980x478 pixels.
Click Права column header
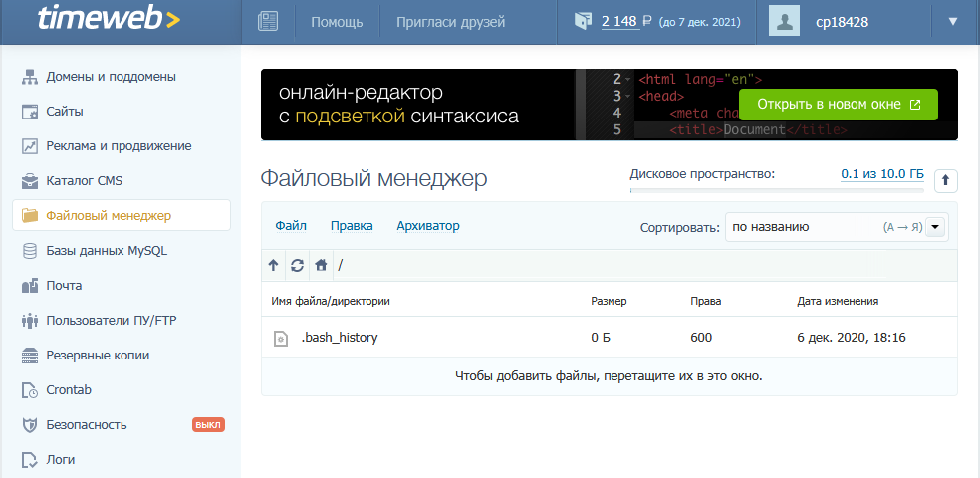[x=706, y=301]
